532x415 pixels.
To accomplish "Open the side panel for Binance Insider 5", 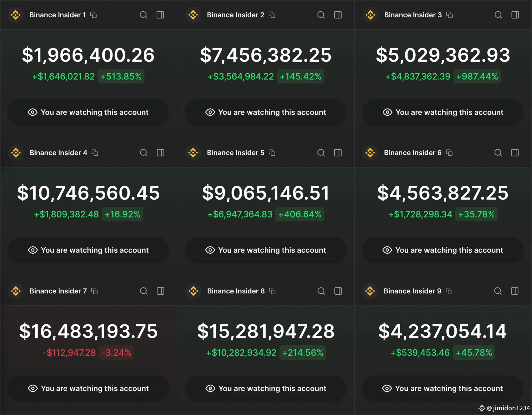I will [338, 153].
